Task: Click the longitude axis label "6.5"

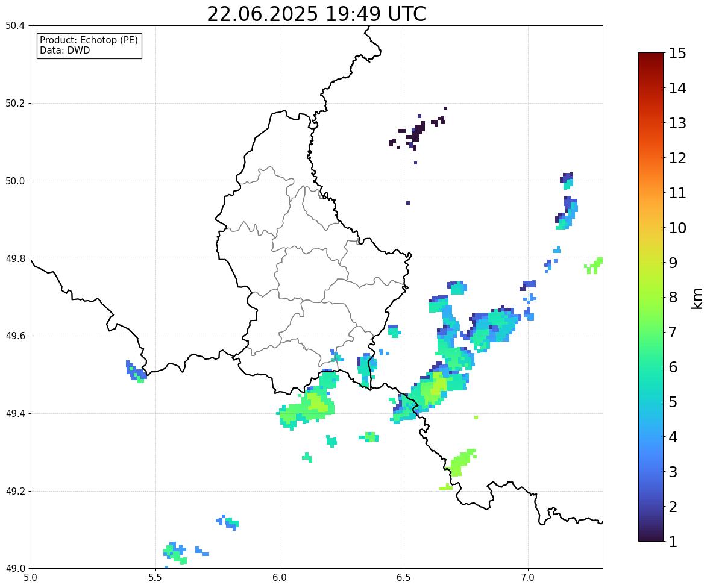Action: coord(404,578)
